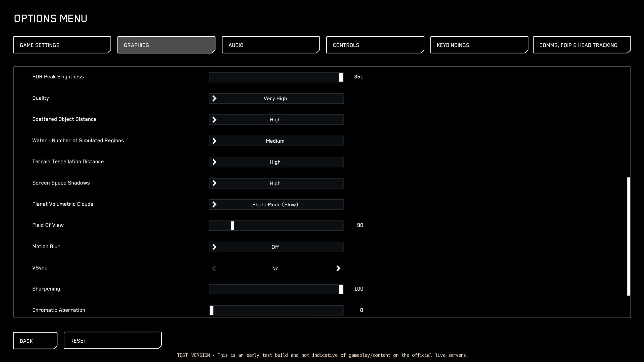This screenshot has width=644, height=362.
Task: Open the Motion Blur 'Off' selector
Action: (x=276, y=247)
